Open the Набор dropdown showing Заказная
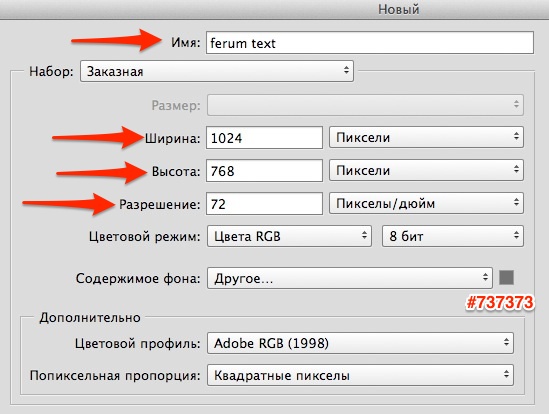The image size is (549, 414). point(217,71)
